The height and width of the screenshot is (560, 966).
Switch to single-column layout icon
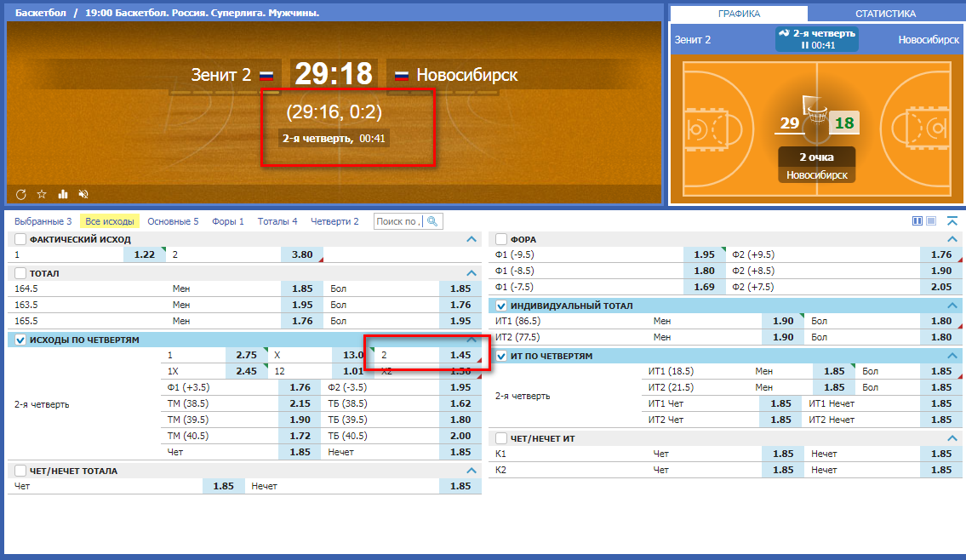tap(931, 221)
